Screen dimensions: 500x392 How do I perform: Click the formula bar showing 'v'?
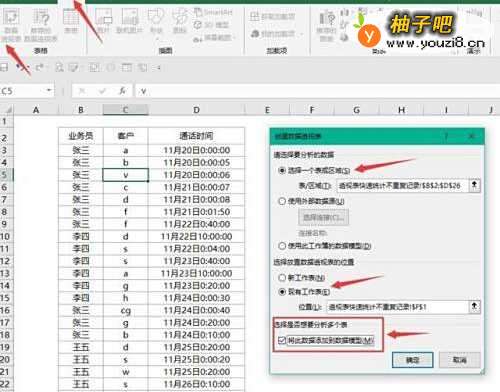(317, 91)
